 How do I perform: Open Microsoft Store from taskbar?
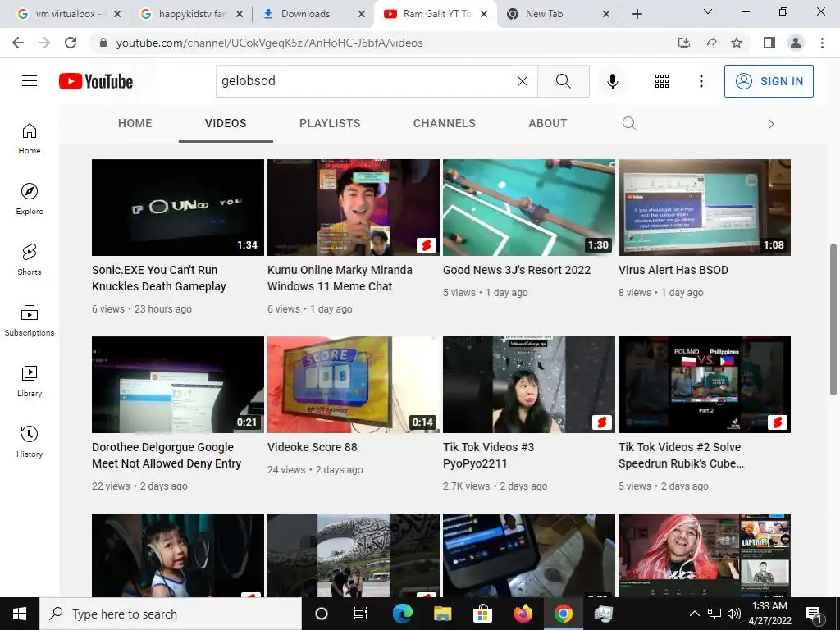coord(482,614)
